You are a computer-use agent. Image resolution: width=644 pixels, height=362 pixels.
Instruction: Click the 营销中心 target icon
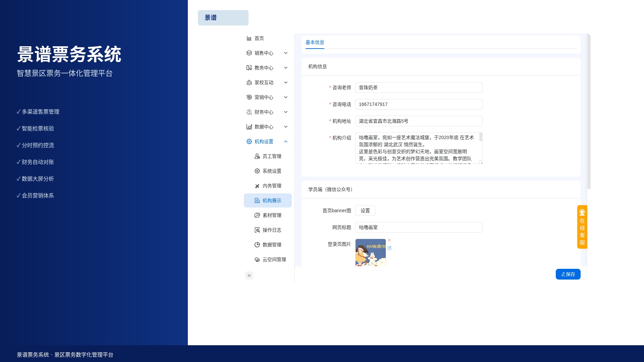pyautogui.click(x=249, y=97)
